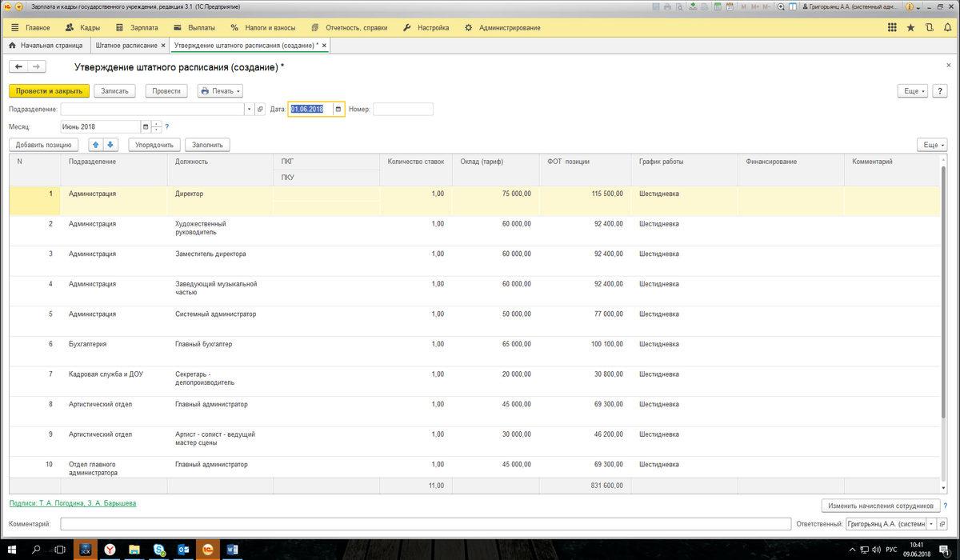The image size is (960, 560).
Task: Click Изменить начисления сотрудников button
Action: click(881, 506)
